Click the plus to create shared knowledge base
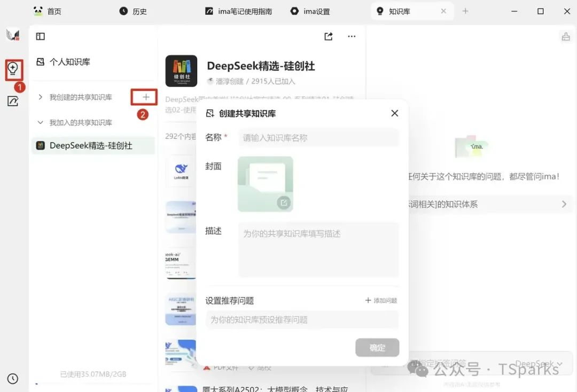 tap(146, 97)
